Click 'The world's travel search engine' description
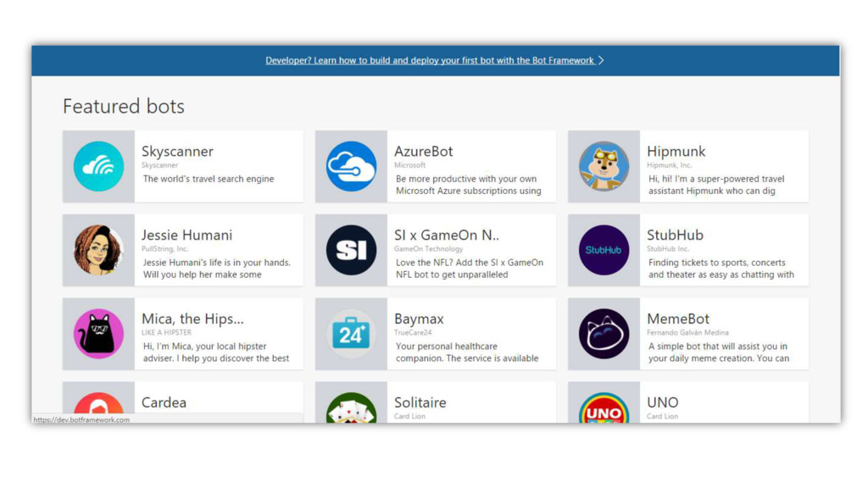Viewport: 868px width, 488px height. click(209, 179)
